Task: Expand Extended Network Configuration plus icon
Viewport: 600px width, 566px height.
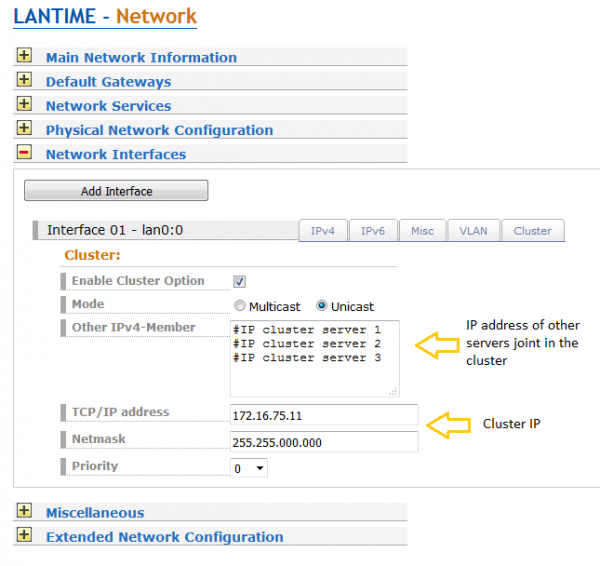Action: [x=24, y=535]
